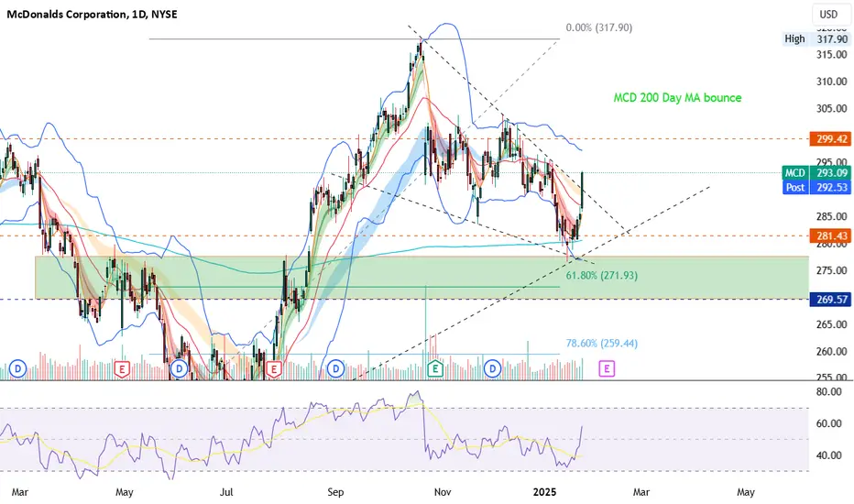The width and height of the screenshot is (854, 504).
Task: Click the 315.00 price axis value
Action: (x=831, y=54)
